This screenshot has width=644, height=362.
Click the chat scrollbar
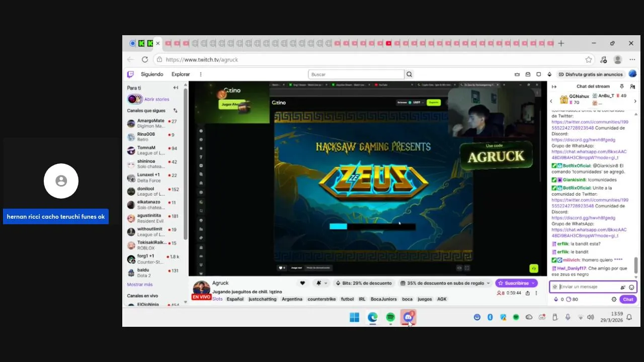[x=636, y=264]
